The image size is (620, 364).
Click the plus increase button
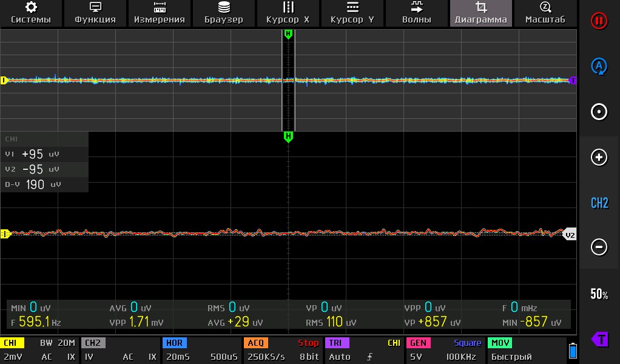(599, 157)
